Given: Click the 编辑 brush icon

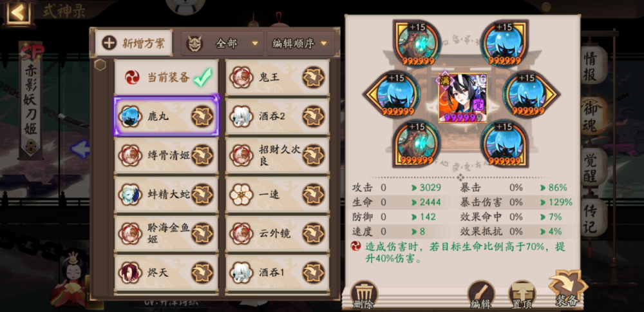Looking at the screenshot, I should (480, 295).
